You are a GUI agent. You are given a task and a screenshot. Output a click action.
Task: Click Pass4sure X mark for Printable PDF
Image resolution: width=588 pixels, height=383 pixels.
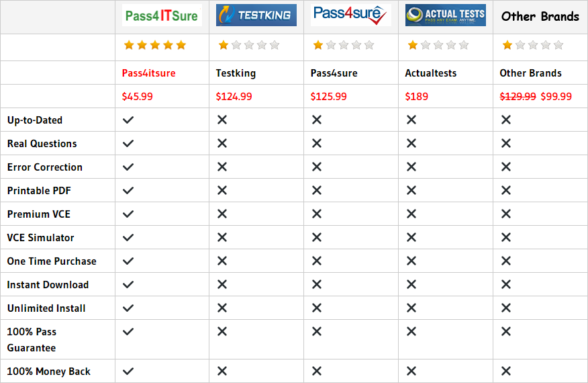(x=317, y=191)
